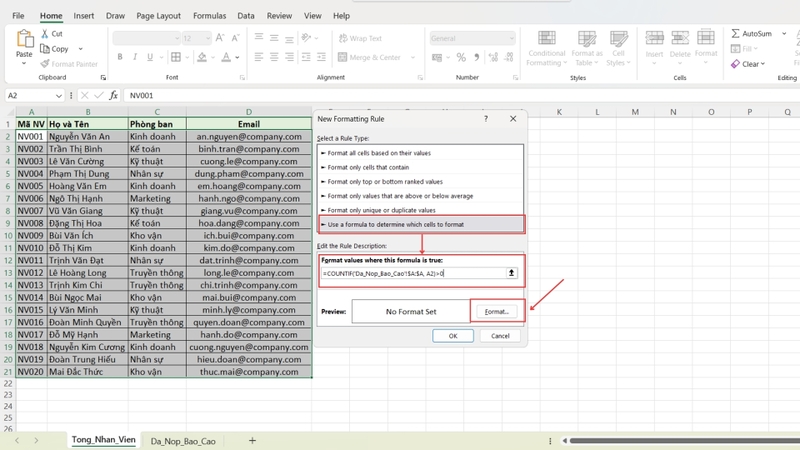Screen dimensions: 800x450
Task: Open the Da_Nop_Bao_Cao sheet tab
Action: pos(183,441)
